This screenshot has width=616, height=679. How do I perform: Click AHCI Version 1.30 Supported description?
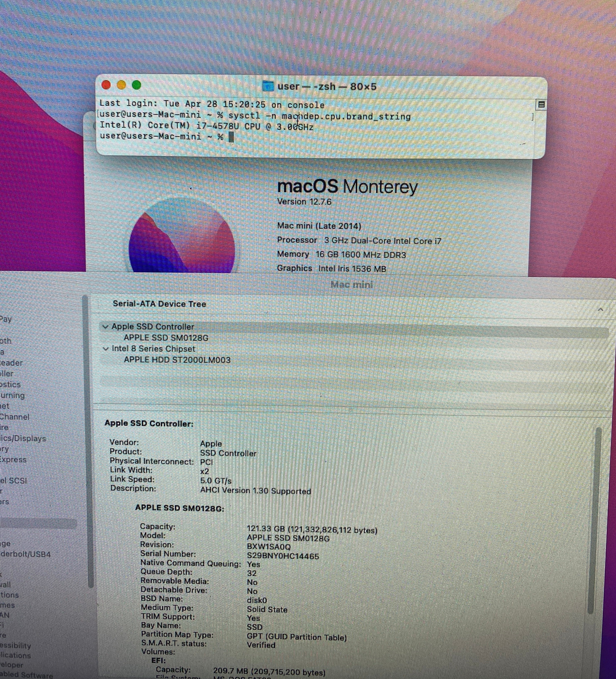[x=256, y=491]
